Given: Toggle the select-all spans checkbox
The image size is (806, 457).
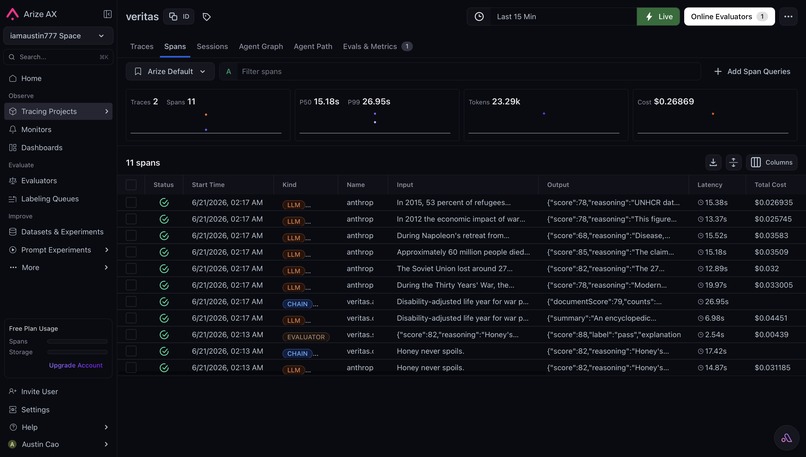Looking at the screenshot, I should [131, 185].
